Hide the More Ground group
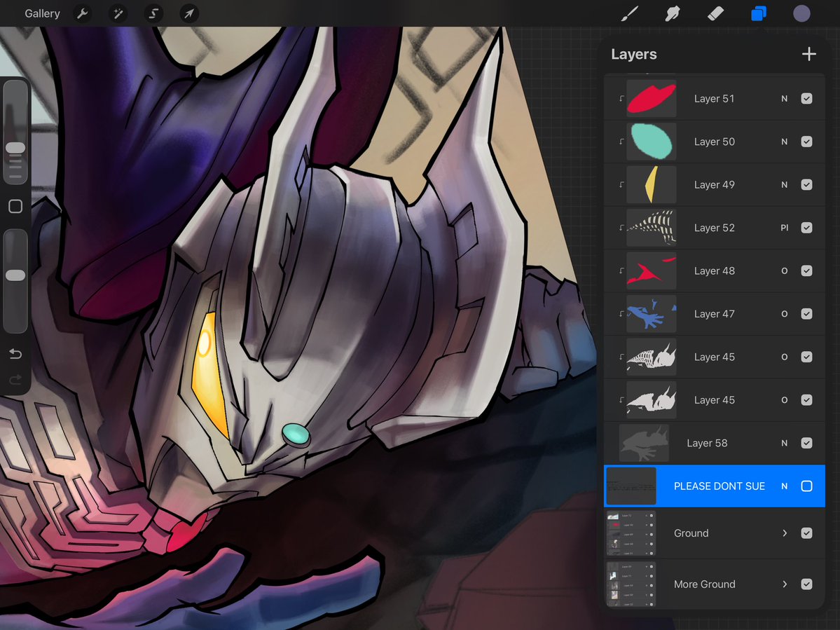Image resolution: width=840 pixels, height=630 pixels. tap(807, 584)
